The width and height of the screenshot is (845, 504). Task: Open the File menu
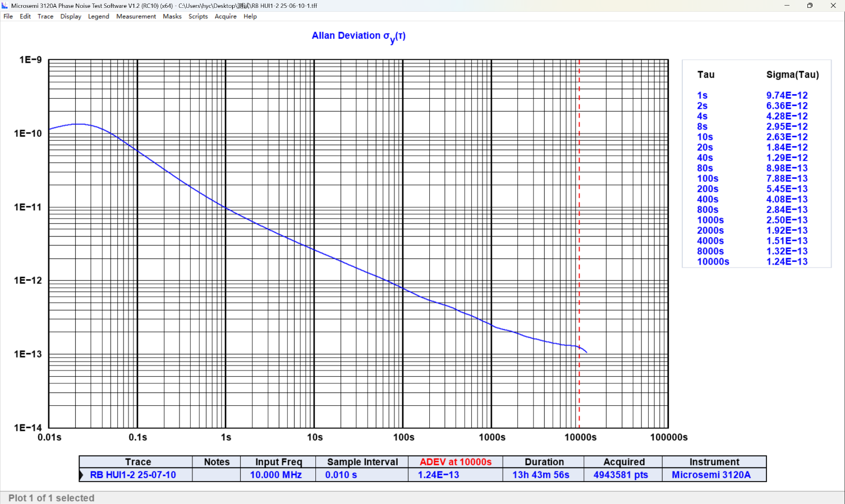coord(8,16)
